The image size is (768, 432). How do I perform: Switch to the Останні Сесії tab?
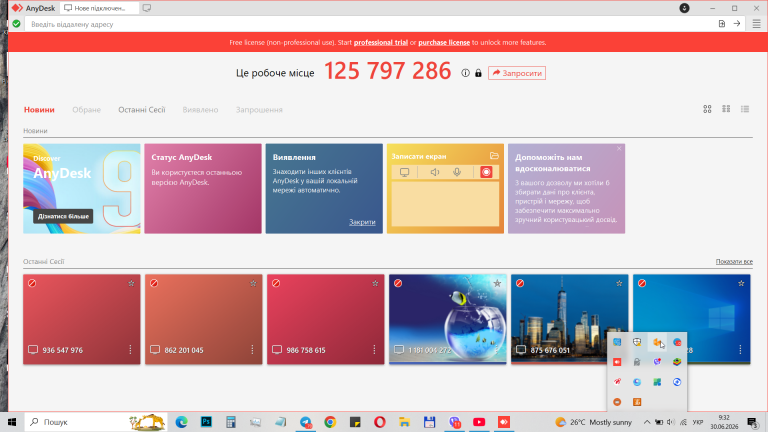[142, 110]
